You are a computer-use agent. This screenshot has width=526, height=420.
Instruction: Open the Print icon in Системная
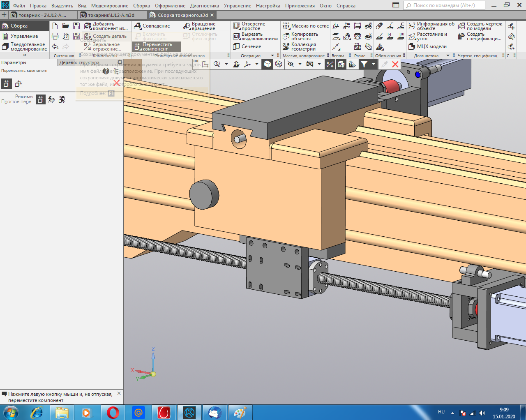click(x=55, y=36)
